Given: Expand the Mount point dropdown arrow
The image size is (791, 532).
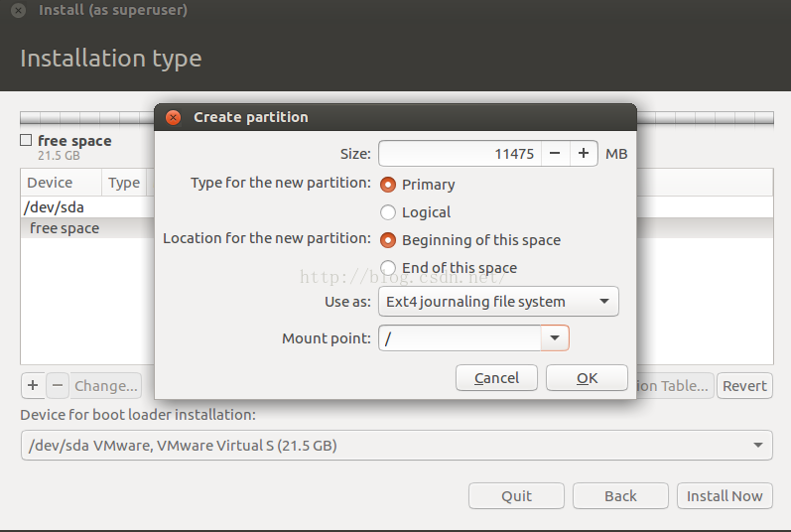Looking at the screenshot, I should 555,337.
